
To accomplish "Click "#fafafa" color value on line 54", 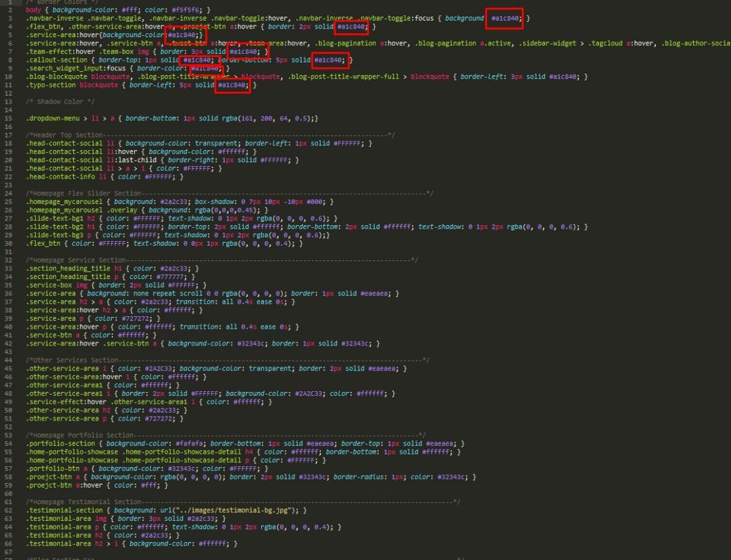I will (189, 444).
